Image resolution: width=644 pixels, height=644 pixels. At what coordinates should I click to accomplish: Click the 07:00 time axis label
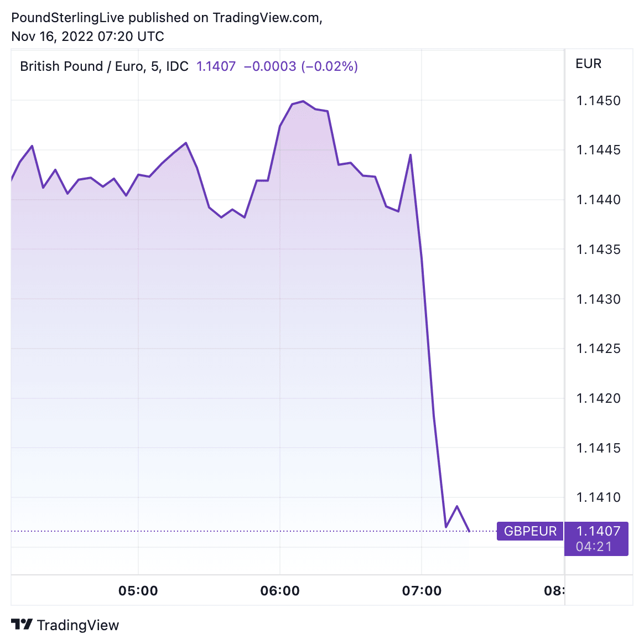pyautogui.click(x=422, y=591)
